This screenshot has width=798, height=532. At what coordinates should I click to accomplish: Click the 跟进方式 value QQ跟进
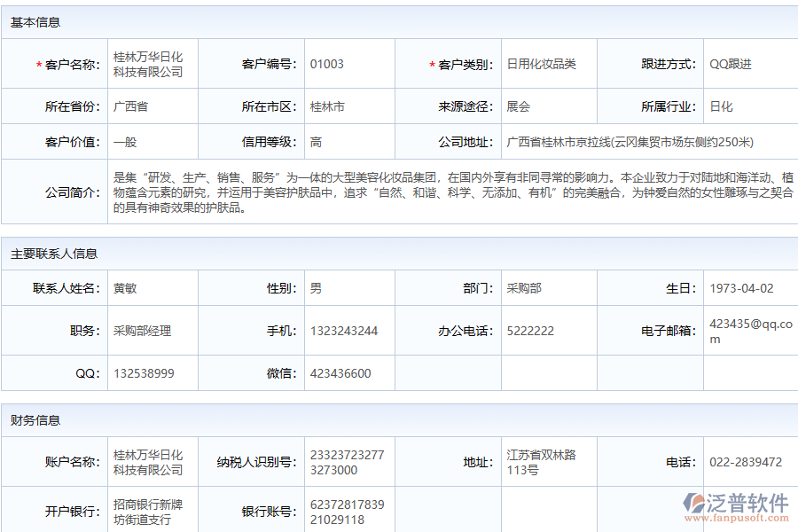732,64
